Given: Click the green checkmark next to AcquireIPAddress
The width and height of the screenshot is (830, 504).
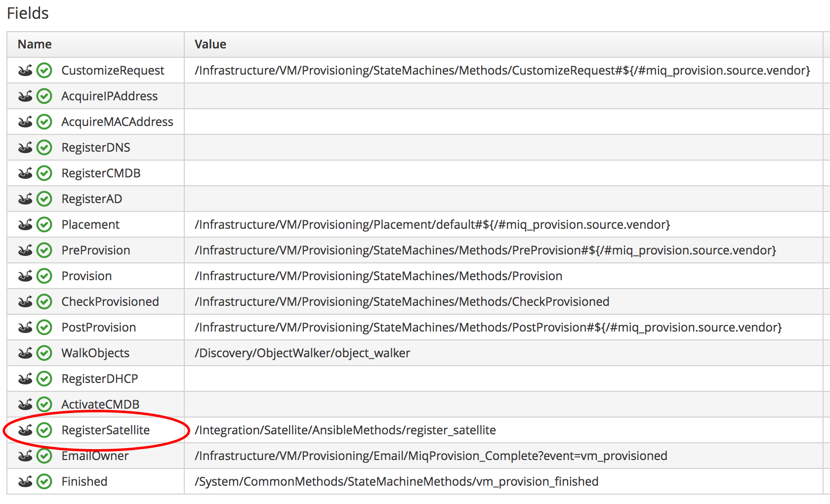Looking at the screenshot, I should tap(44, 96).
